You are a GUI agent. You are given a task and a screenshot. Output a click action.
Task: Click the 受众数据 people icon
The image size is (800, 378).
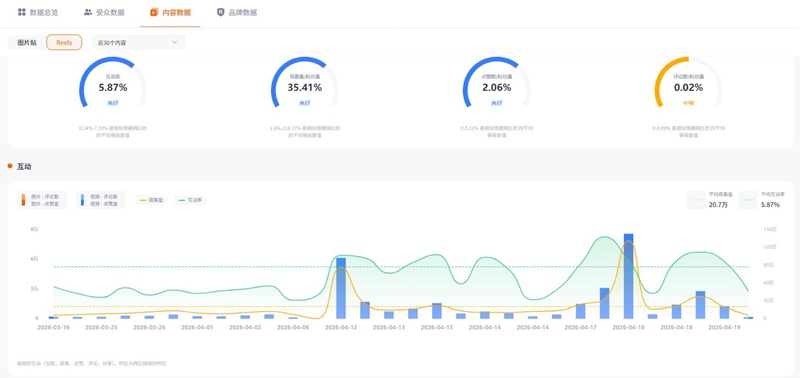click(x=88, y=12)
